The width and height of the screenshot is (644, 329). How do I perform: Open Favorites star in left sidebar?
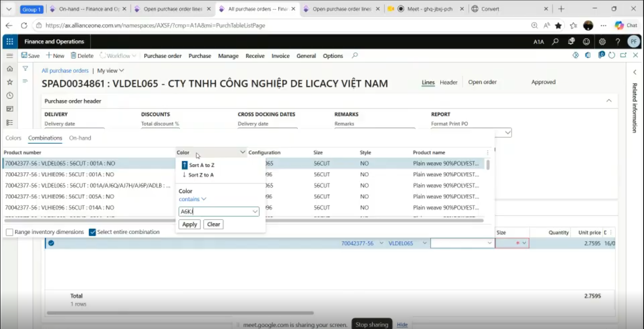(x=10, y=82)
